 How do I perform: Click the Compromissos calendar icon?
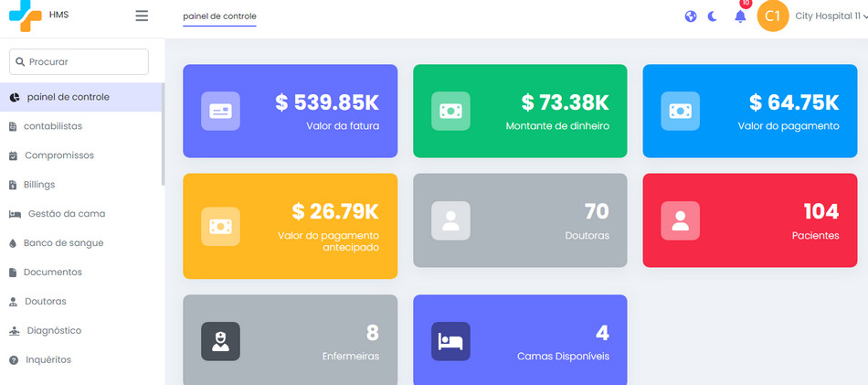pos(14,155)
